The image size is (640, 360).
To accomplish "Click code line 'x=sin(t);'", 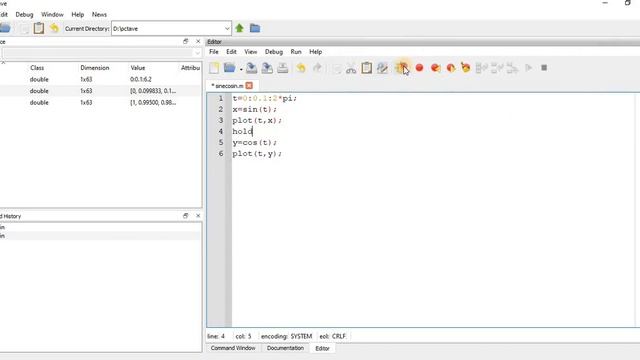I will point(255,109).
